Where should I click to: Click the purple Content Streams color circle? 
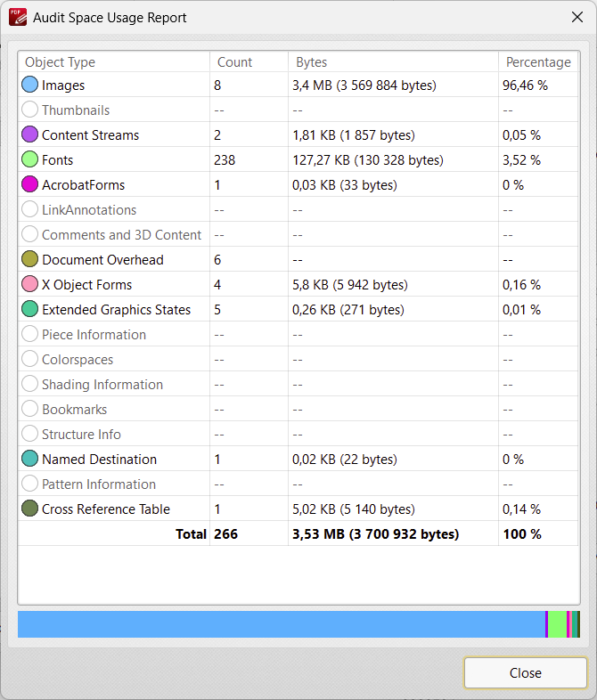tap(29, 135)
